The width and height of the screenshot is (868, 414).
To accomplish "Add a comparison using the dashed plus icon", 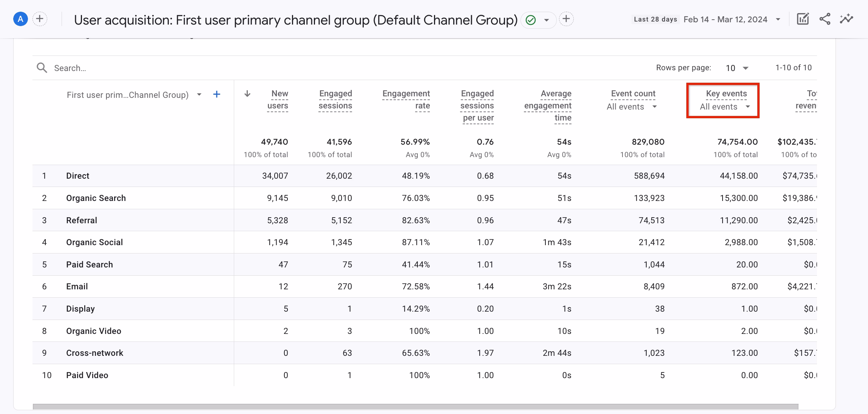I will (x=40, y=19).
